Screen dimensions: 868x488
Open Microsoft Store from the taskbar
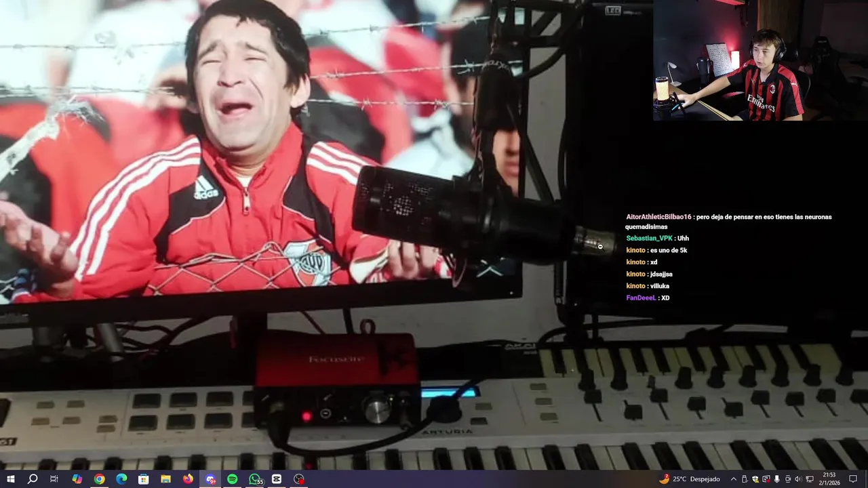coord(144,479)
